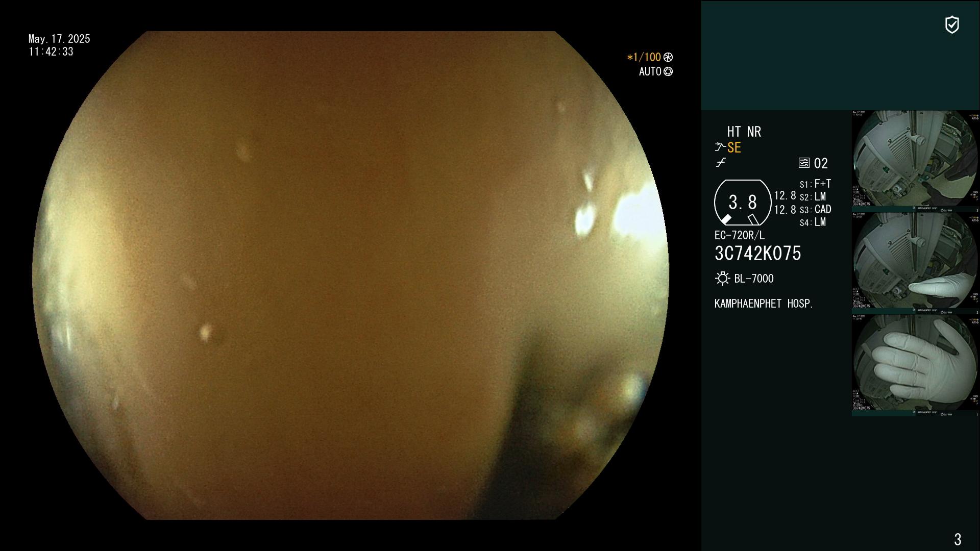Click the AUTO exposure ring icon
This screenshot has height=551, width=980.
point(668,71)
